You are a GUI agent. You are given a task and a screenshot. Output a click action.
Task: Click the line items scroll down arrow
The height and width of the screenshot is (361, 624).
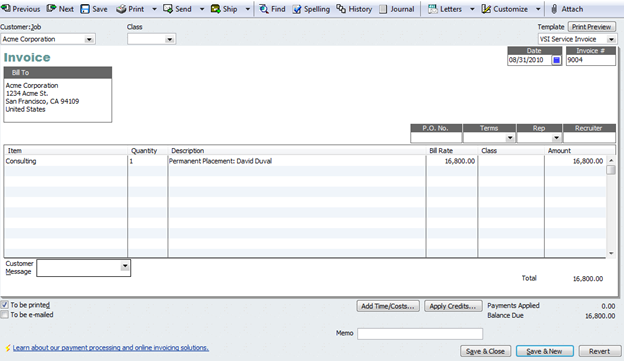pyautogui.click(x=611, y=254)
